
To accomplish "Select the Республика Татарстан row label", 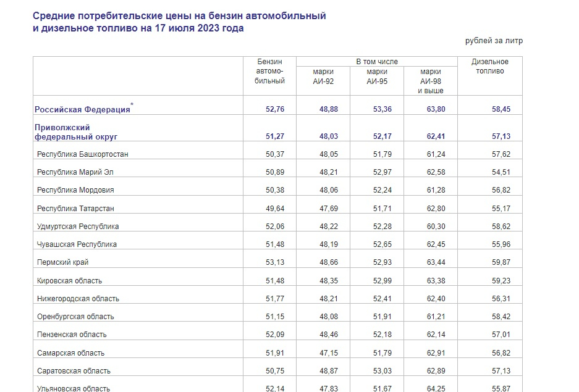I will [75, 209].
